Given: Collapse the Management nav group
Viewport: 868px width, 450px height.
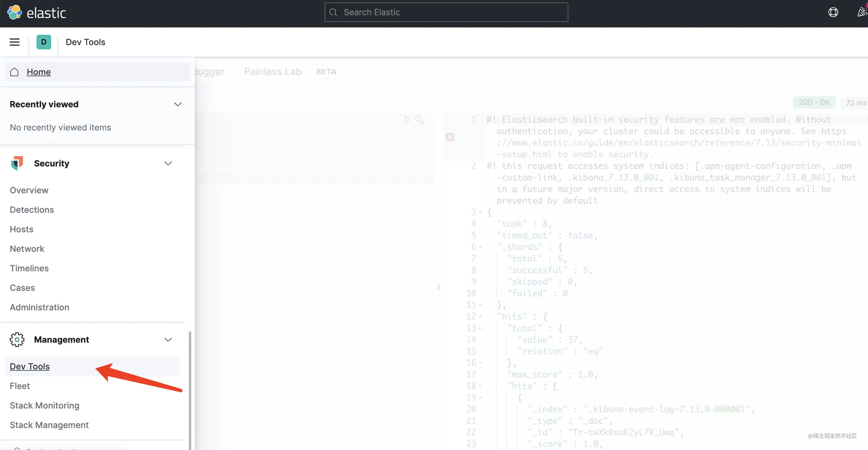Looking at the screenshot, I should [x=168, y=339].
